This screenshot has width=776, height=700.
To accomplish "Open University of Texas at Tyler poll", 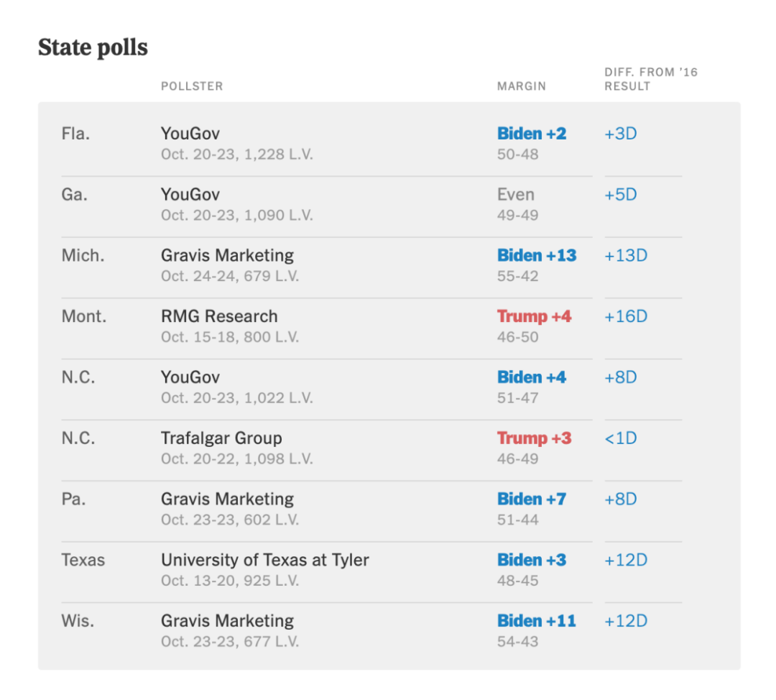I will [264, 560].
